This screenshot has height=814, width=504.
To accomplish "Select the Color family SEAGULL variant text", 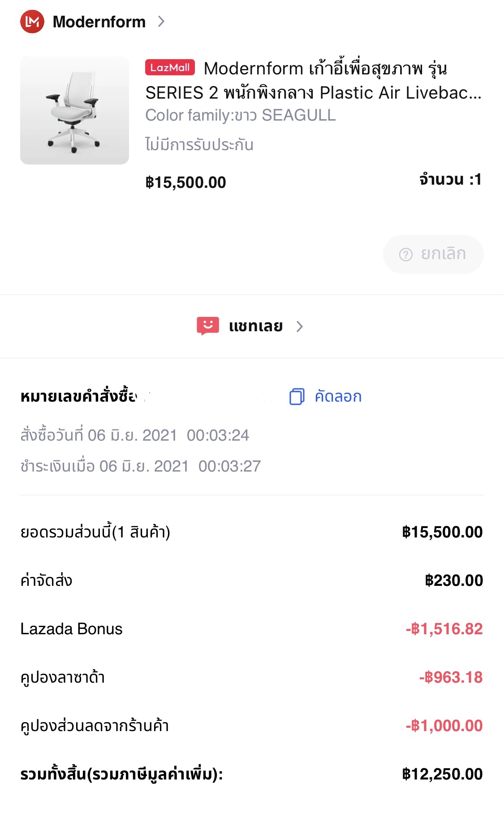I will point(241,115).
